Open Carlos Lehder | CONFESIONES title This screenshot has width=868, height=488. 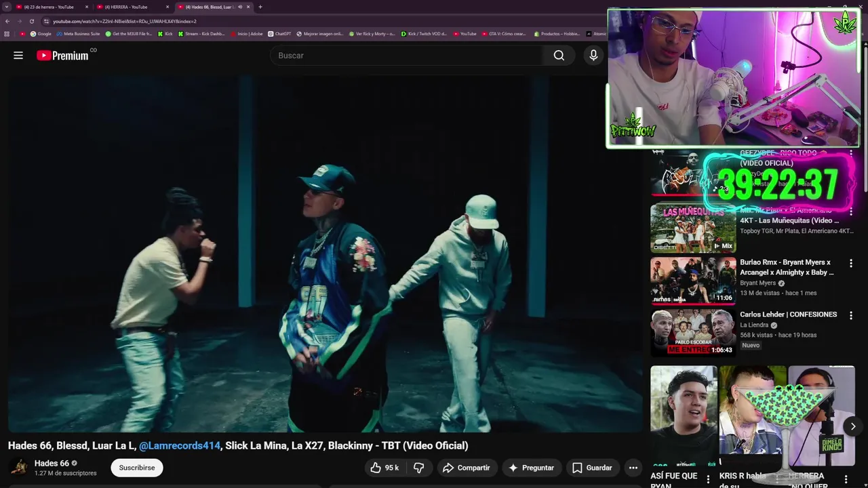pos(788,314)
